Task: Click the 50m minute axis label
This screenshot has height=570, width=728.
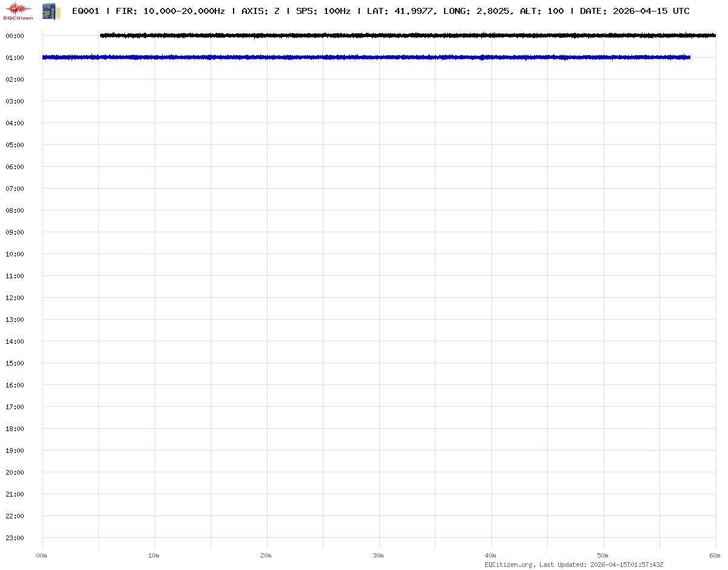Action: pos(603,555)
